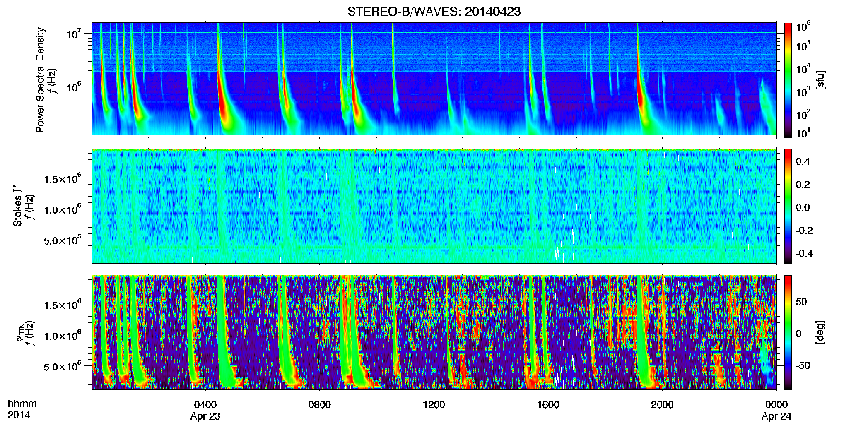
Task: Click the "Stokes V" axis label
Action: tap(18, 206)
